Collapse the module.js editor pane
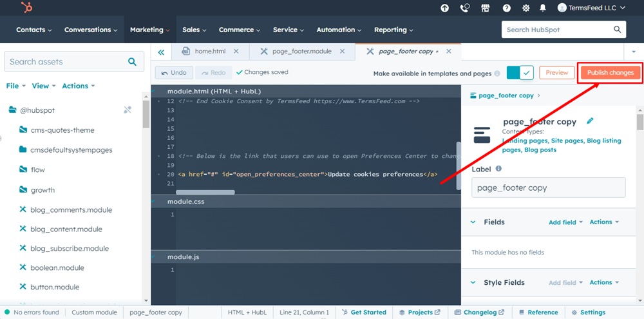Screen dimensions: 644x319 click(154, 257)
